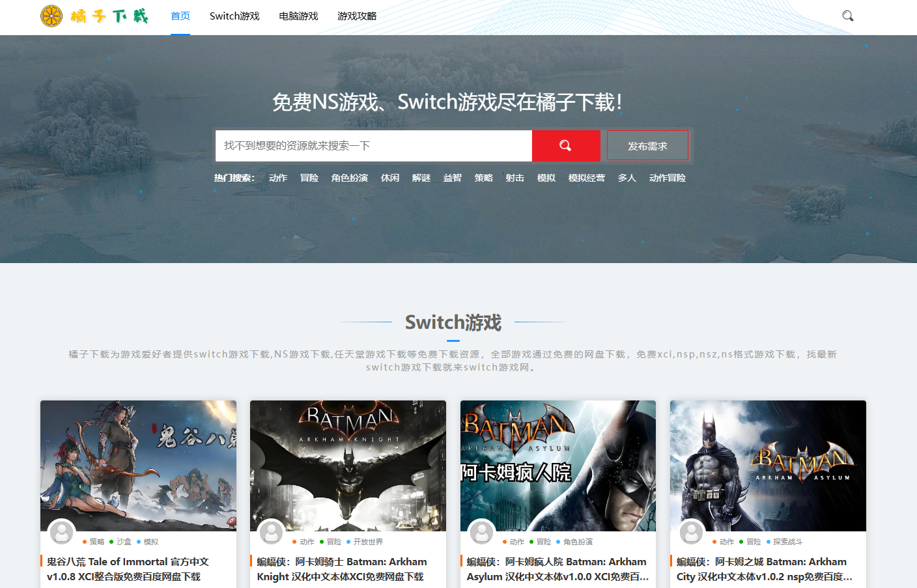The width and height of the screenshot is (917, 588).
Task: Open 蝙蝠侠：阿卡姆骑士 title link
Action: 342,569
